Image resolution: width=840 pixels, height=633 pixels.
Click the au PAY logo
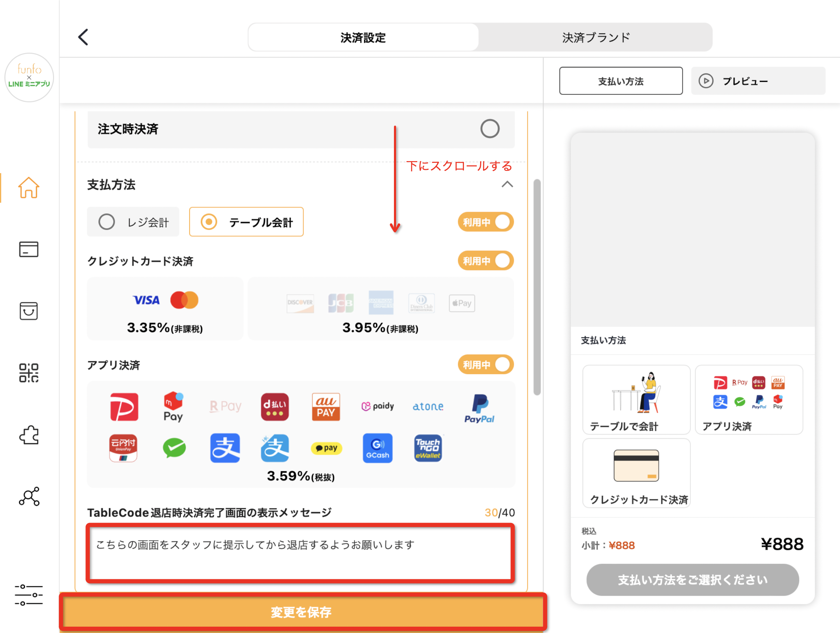coord(326,407)
